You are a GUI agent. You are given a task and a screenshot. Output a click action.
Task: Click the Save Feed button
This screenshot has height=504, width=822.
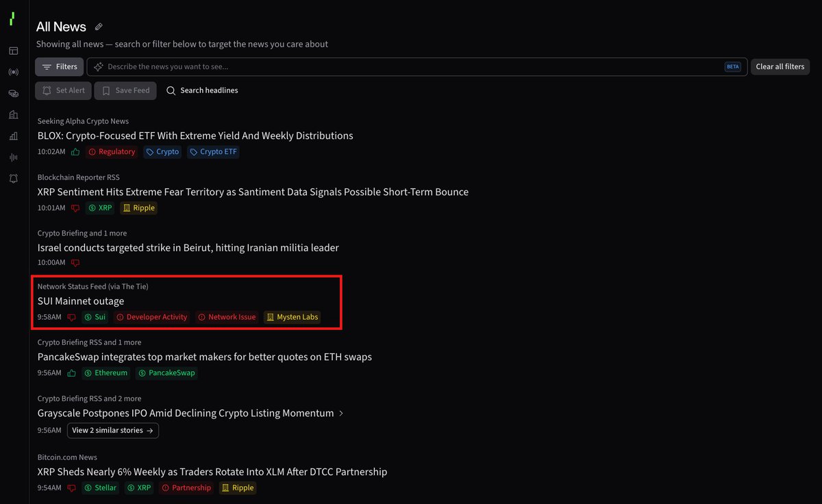click(x=125, y=90)
